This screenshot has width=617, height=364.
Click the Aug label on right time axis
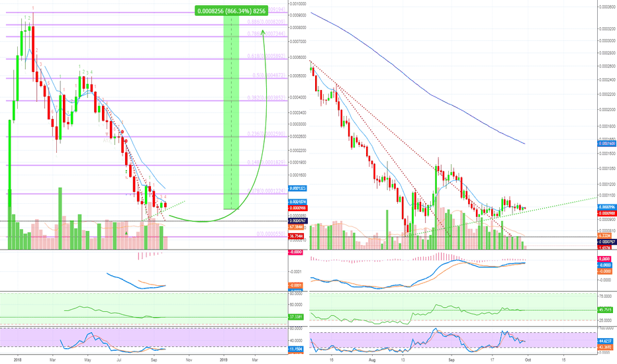click(x=372, y=360)
